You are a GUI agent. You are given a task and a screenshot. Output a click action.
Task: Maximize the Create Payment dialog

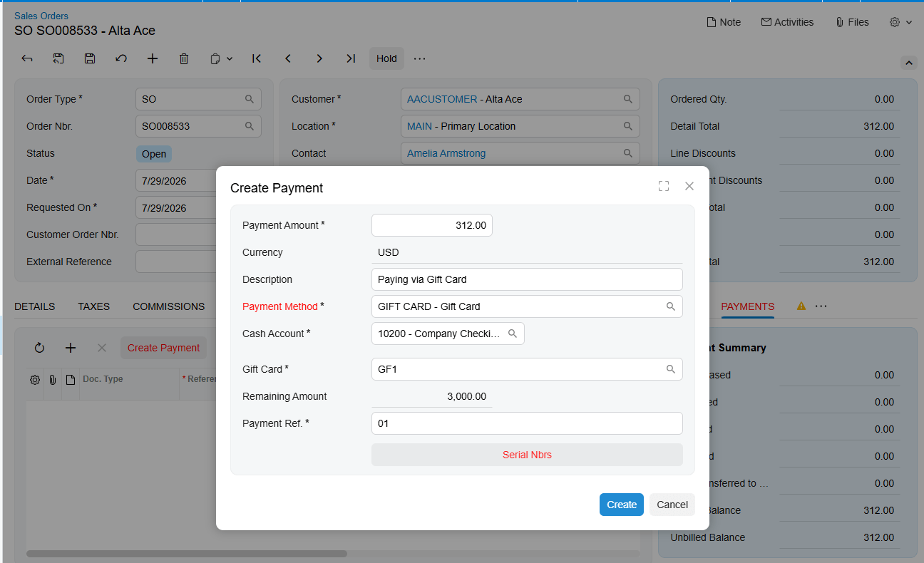664,186
